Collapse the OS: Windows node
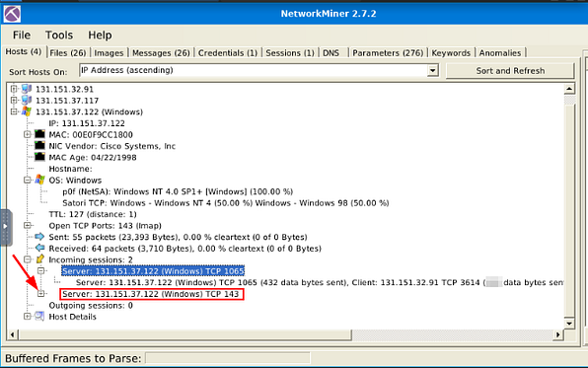The height and width of the screenshot is (368, 588). tap(28, 180)
